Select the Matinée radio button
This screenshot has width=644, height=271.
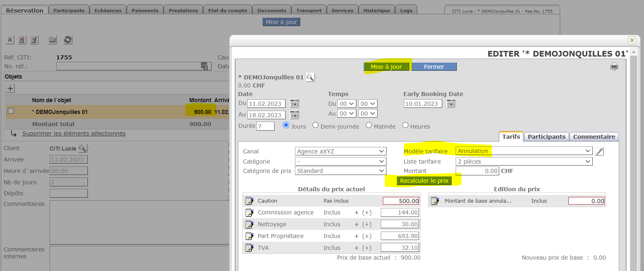pos(369,125)
